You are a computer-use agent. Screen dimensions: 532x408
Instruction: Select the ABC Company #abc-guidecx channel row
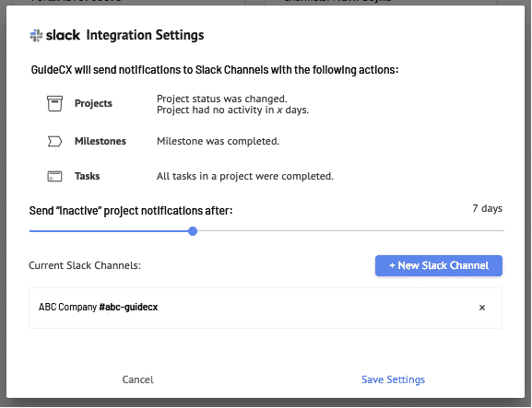coord(266,308)
